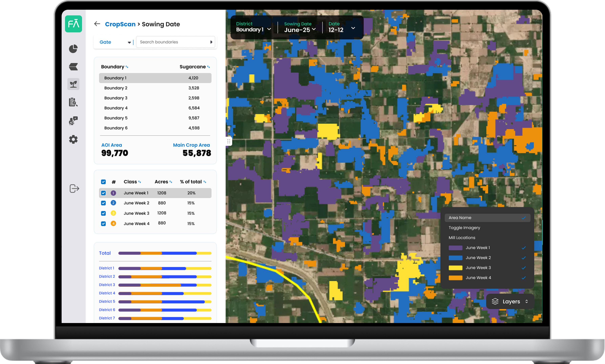
Task: Click the map layers shape sidebar icon
Action: pos(73,67)
